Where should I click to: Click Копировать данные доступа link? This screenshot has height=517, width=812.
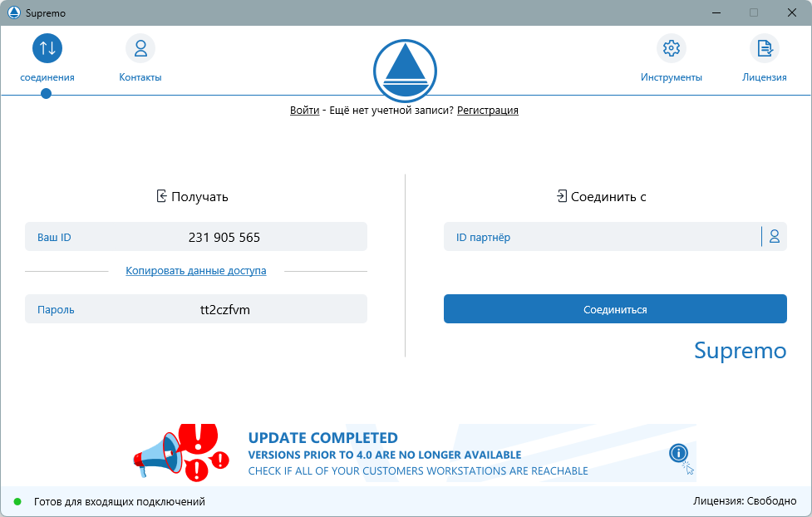196,270
